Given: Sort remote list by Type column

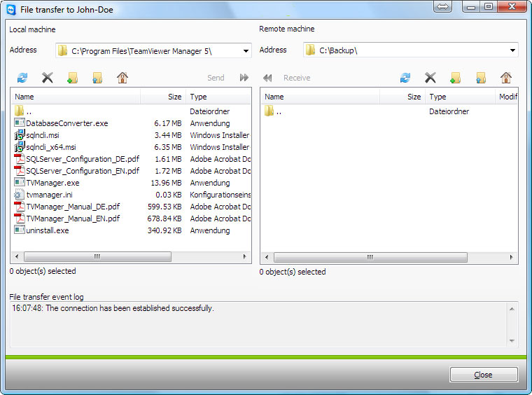Looking at the screenshot, I should click(460, 97).
